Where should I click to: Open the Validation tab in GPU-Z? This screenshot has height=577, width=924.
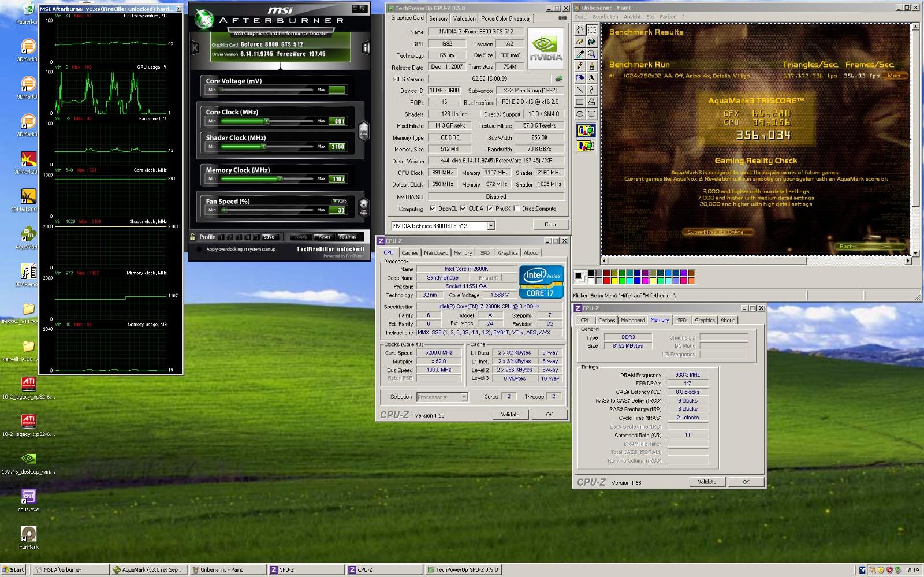[464, 18]
